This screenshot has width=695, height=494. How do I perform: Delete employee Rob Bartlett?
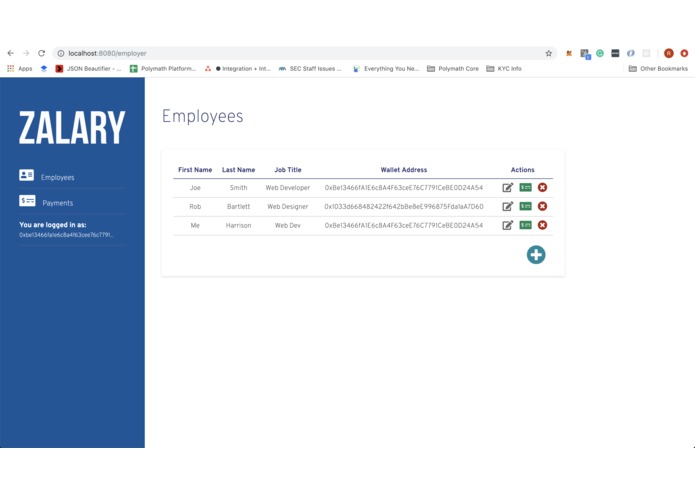(x=542, y=206)
